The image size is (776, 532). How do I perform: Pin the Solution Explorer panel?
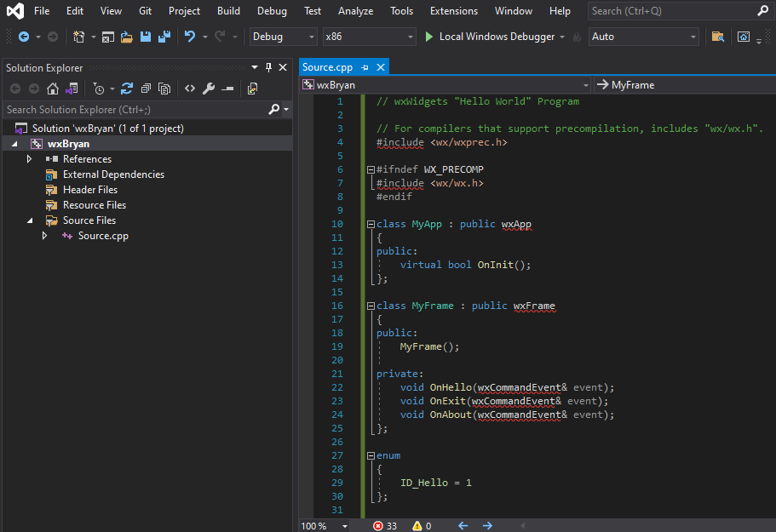268,67
